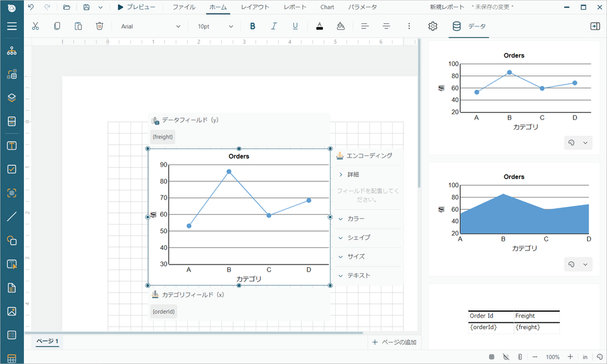Click the cut scissors icon
Viewport: 607px width, 364px height.
point(36,26)
